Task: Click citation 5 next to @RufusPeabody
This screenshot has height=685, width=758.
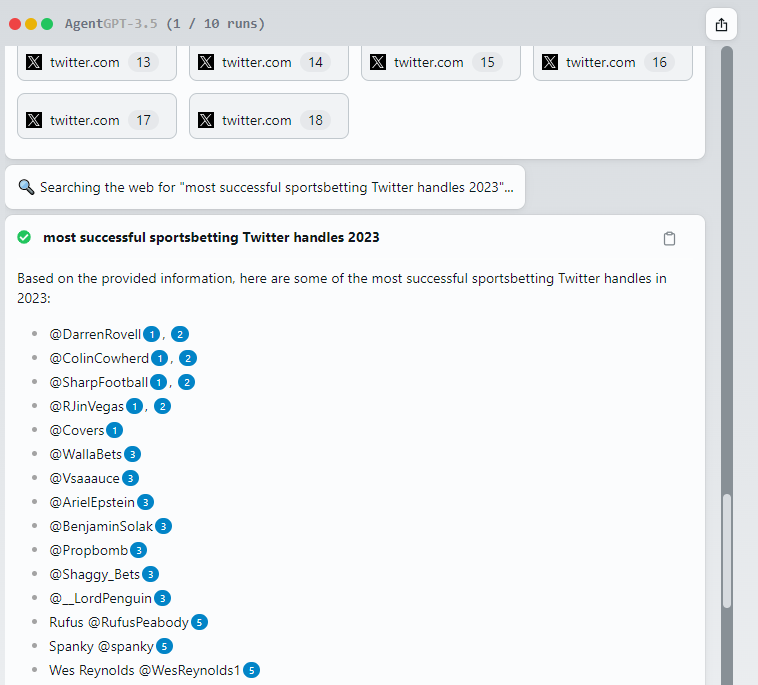Action: click(x=199, y=622)
